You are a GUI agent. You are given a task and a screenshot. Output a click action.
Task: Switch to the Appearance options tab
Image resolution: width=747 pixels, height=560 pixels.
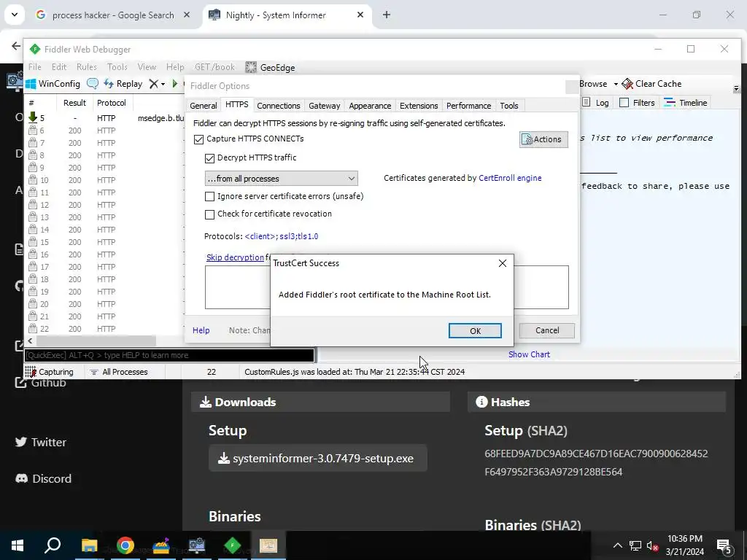370,106
